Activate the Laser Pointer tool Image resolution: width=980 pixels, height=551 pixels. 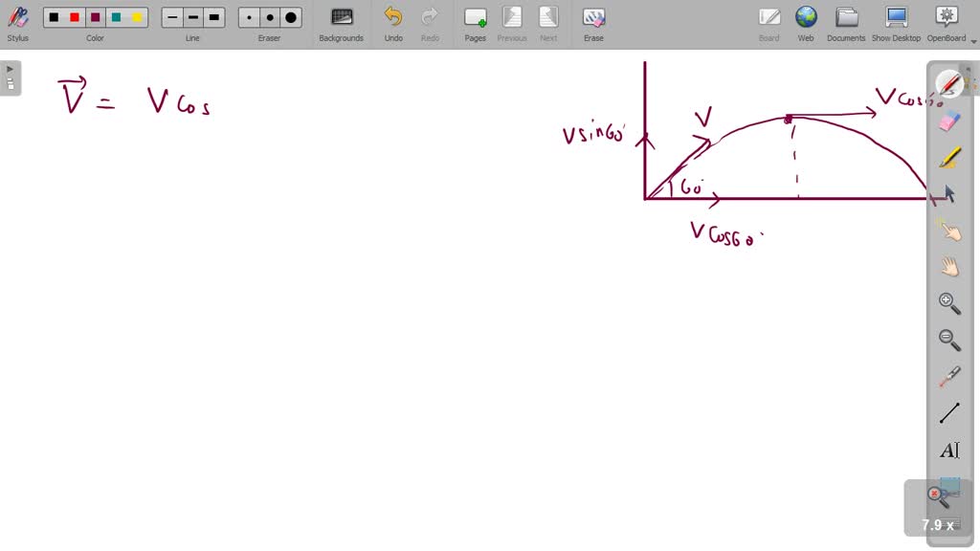pos(947,375)
